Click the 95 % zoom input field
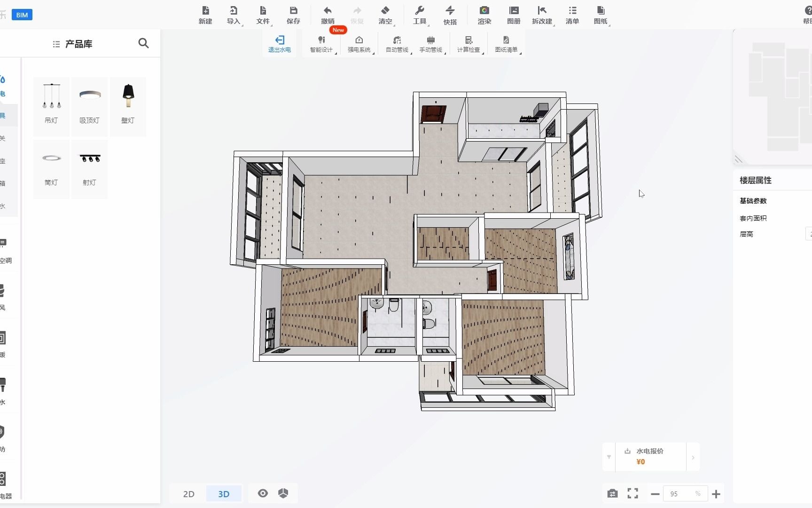This screenshot has width=812, height=508. point(685,494)
